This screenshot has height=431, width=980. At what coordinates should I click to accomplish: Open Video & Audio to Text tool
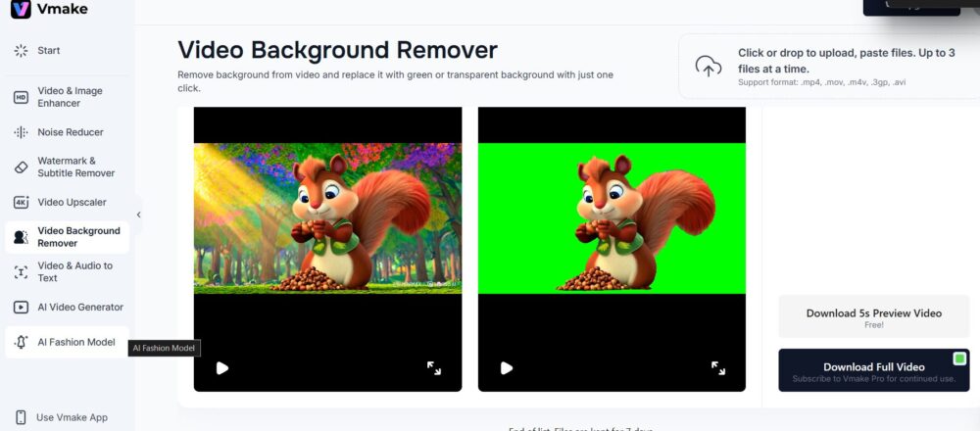tap(67, 271)
